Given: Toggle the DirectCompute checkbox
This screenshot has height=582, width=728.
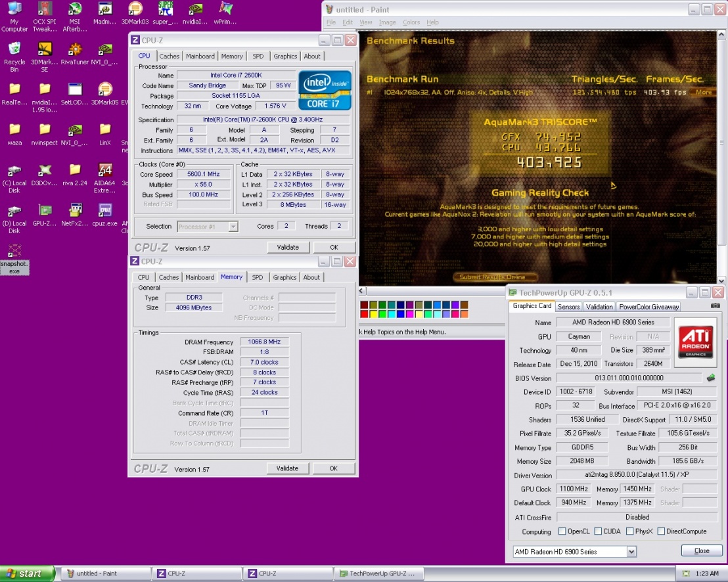Looking at the screenshot, I should 661,531.
